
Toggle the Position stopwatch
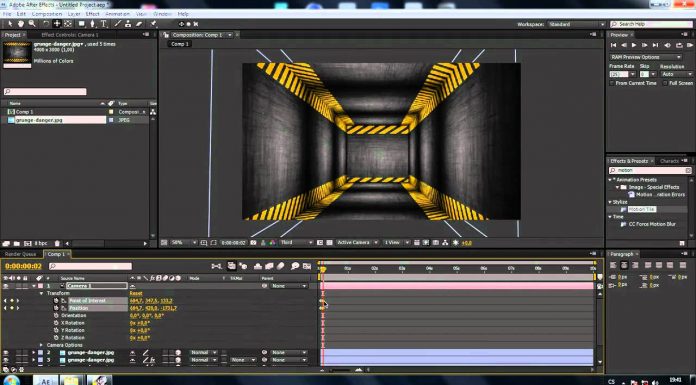[56, 308]
